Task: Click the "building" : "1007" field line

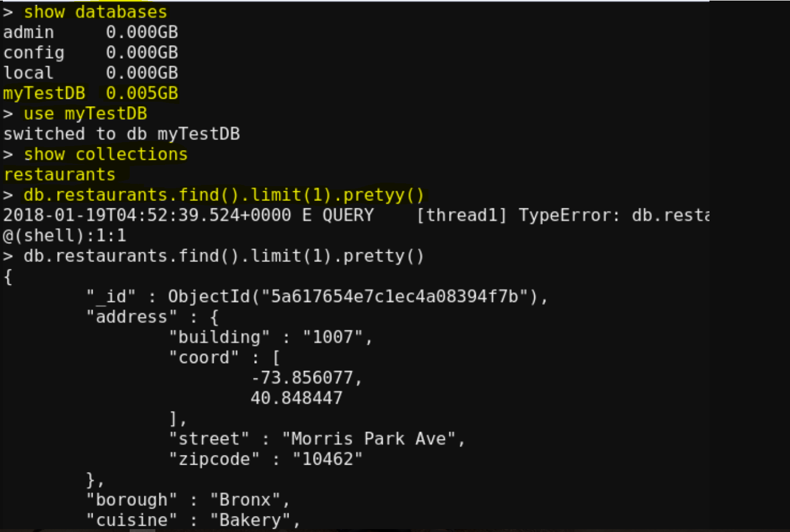Action: [x=271, y=337]
